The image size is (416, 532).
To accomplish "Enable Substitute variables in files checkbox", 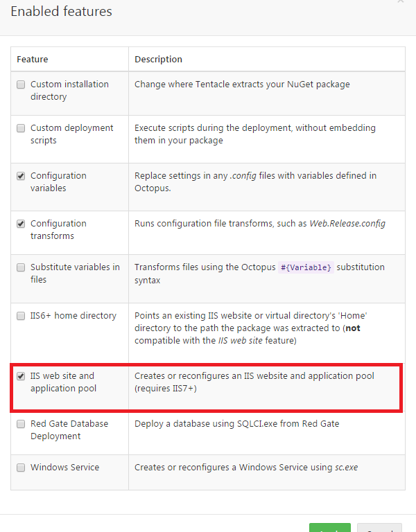I will click(21, 267).
